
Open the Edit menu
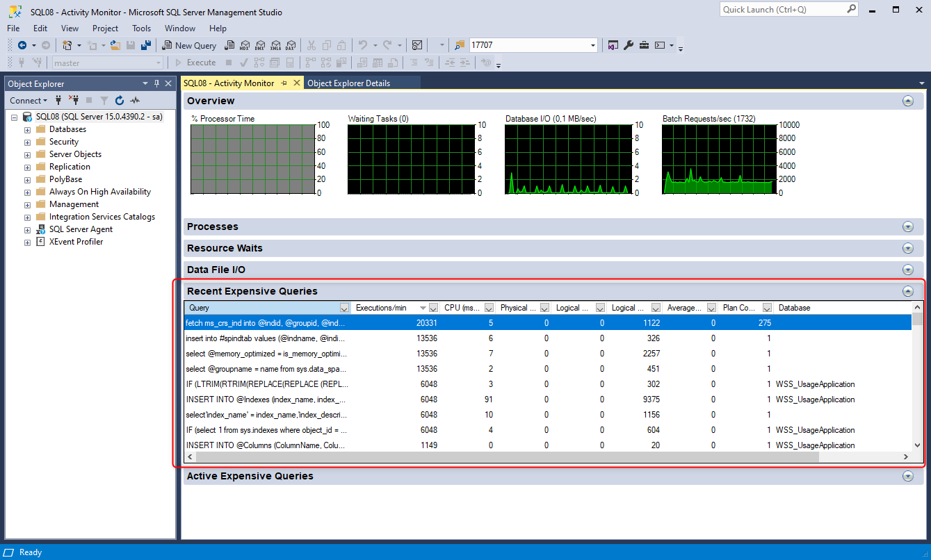(40, 28)
